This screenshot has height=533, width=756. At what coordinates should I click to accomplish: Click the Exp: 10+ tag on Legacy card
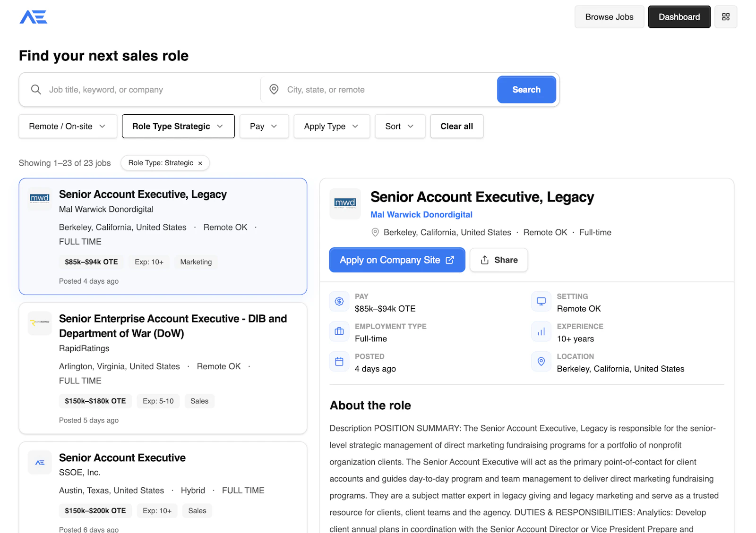point(149,262)
